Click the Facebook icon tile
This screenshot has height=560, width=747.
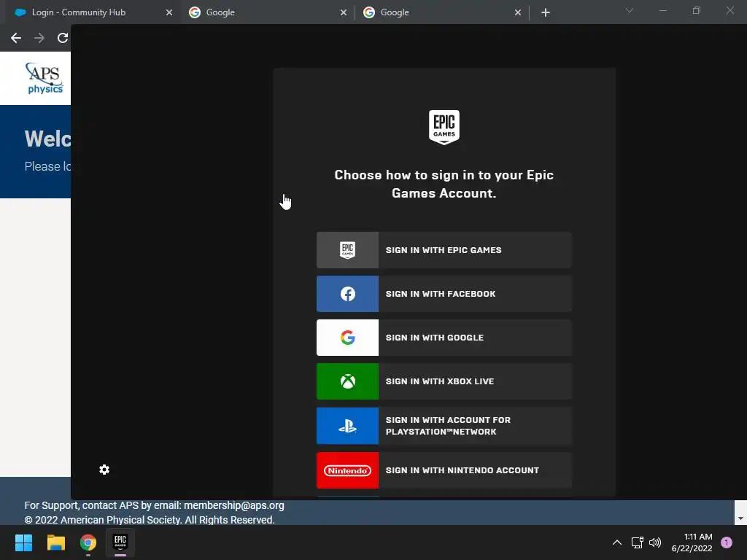tap(347, 294)
